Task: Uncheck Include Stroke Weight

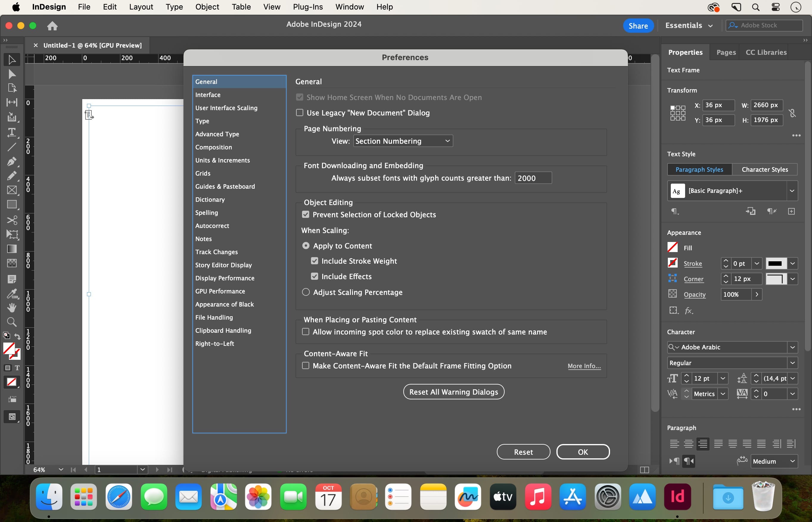Action: tap(315, 261)
